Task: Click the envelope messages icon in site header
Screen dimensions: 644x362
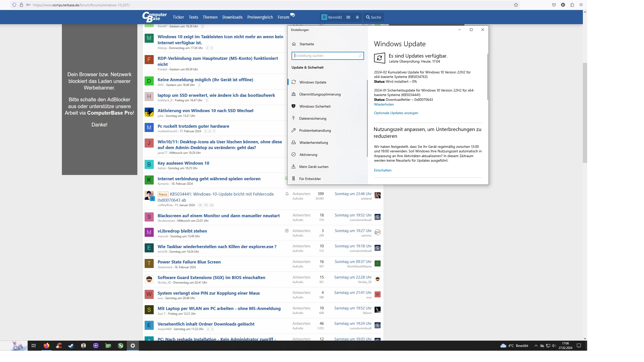Action: point(348,17)
